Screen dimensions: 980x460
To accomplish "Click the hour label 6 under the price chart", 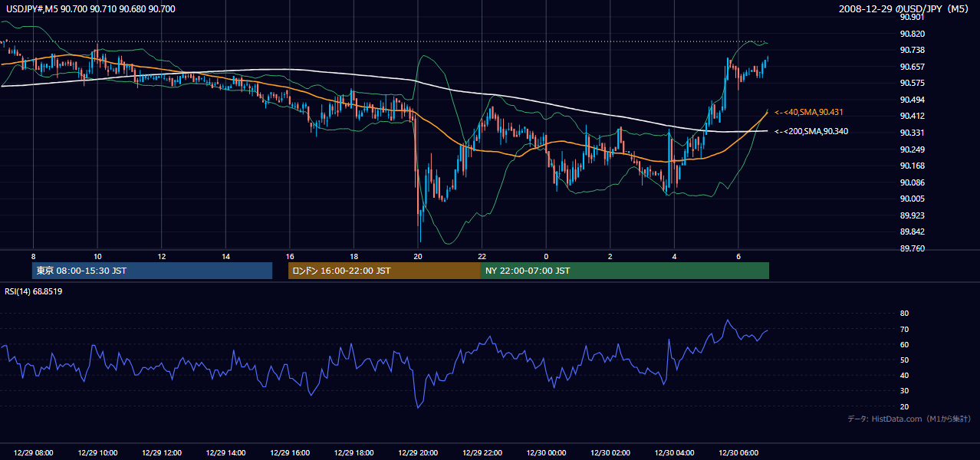I will (738, 256).
